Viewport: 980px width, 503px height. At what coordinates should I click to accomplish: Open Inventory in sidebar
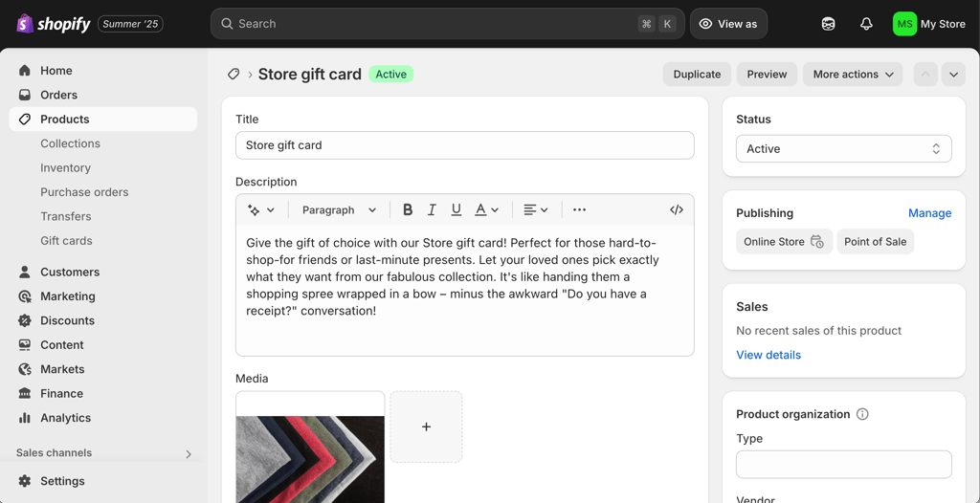66,168
